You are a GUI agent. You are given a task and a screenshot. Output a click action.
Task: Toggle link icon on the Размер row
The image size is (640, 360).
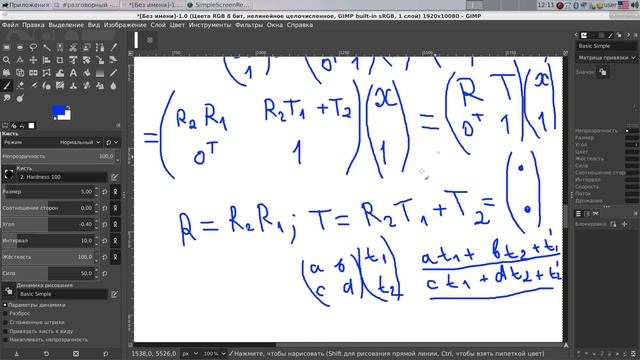[x=115, y=192]
